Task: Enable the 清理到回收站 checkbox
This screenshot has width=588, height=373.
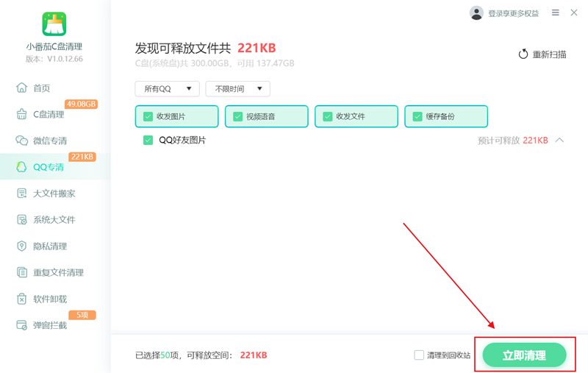Action: 419,355
